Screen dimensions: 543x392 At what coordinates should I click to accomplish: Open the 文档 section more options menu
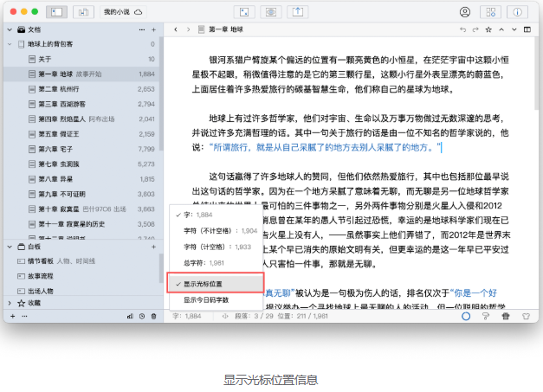(142, 29)
